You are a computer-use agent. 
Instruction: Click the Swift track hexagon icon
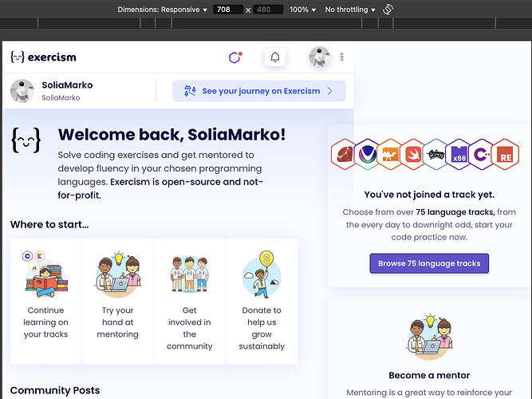pyautogui.click(x=413, y=154)
